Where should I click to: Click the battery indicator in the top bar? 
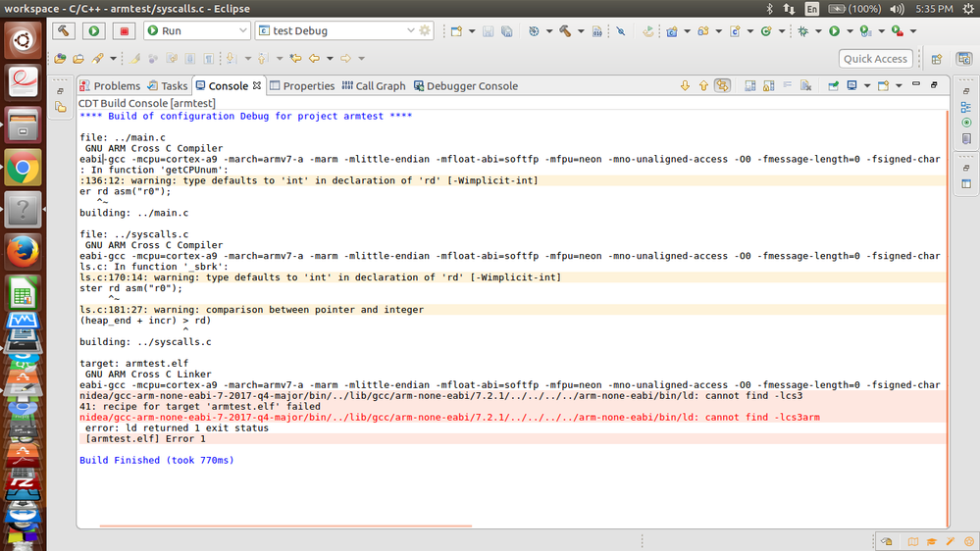pos(853,9)
